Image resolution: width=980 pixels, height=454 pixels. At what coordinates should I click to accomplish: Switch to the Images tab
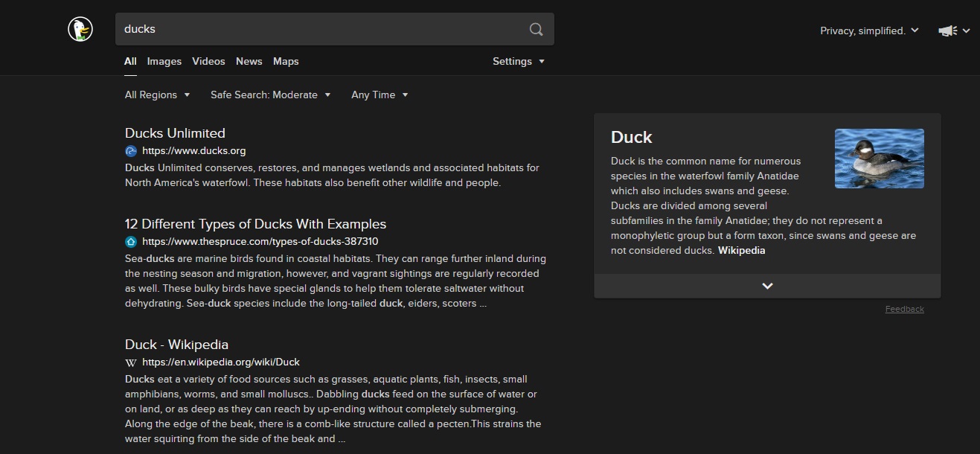pos(164,61)
